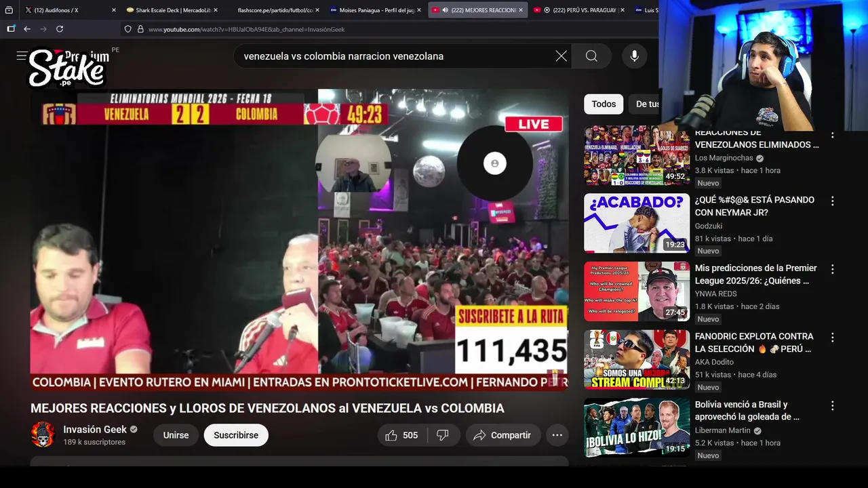
Task: Click the Godzuki channel name
Action: coord(709,226)
